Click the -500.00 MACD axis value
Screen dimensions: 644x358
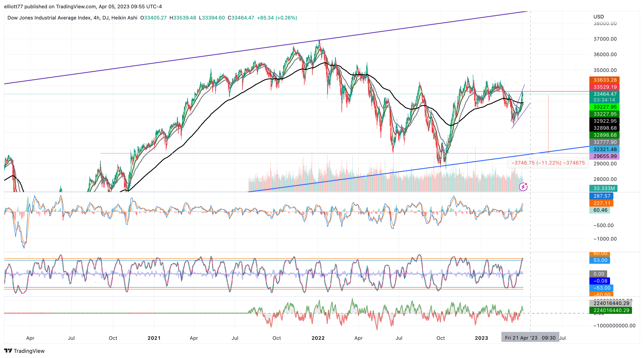point(603,225)
